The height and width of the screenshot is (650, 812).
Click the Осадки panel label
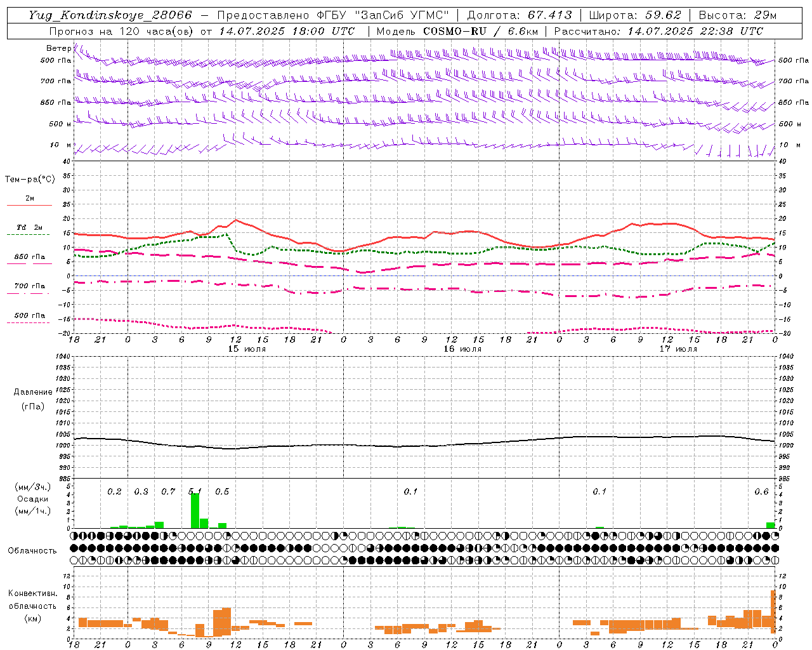point(32,499)
